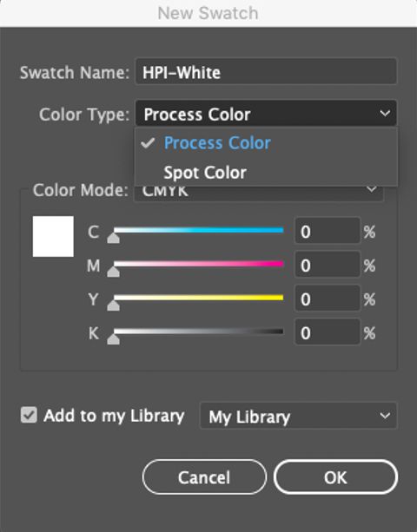Click the middle of the cyan gradient track
The width and height of the screenshot is (417, 532).
click(199, 230)
